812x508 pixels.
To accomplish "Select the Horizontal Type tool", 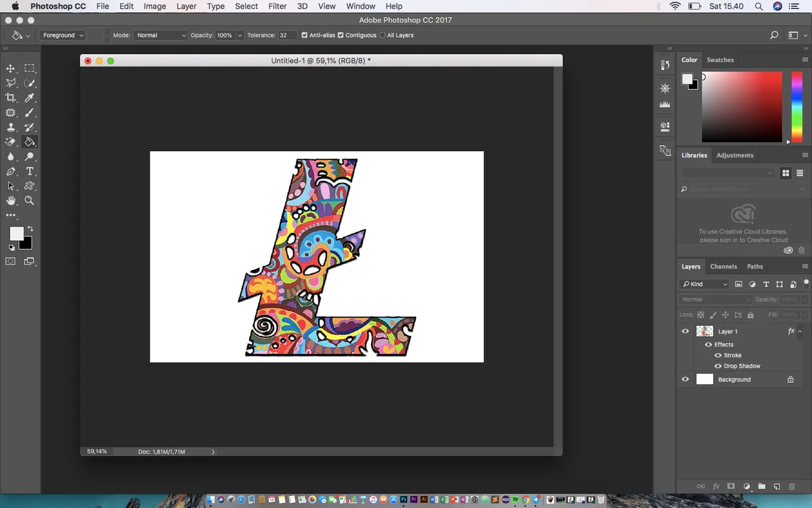I will pos(29,171).
